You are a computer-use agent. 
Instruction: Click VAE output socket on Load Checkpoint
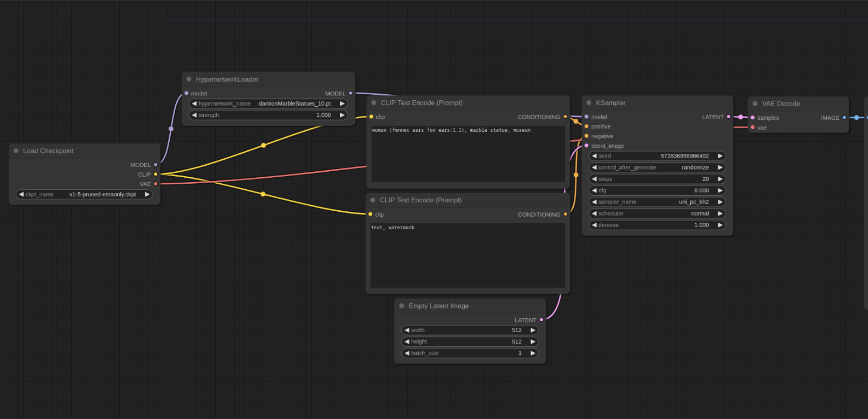tap(156, 184)
